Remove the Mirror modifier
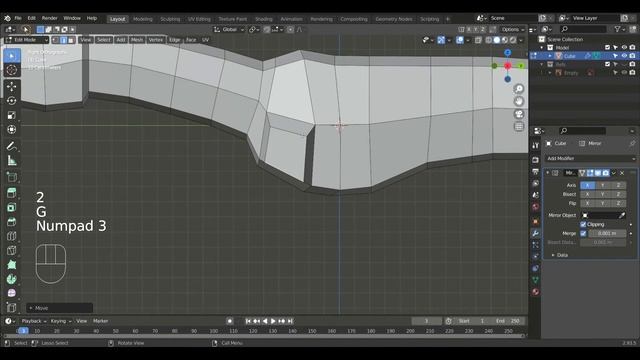 click(x=622, y=173)
